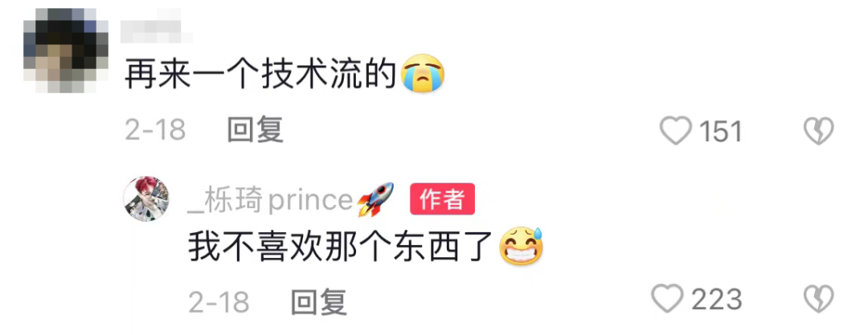Dislike the comment asking for 技术流
This screenshot has width=868, height=335.
818,131
